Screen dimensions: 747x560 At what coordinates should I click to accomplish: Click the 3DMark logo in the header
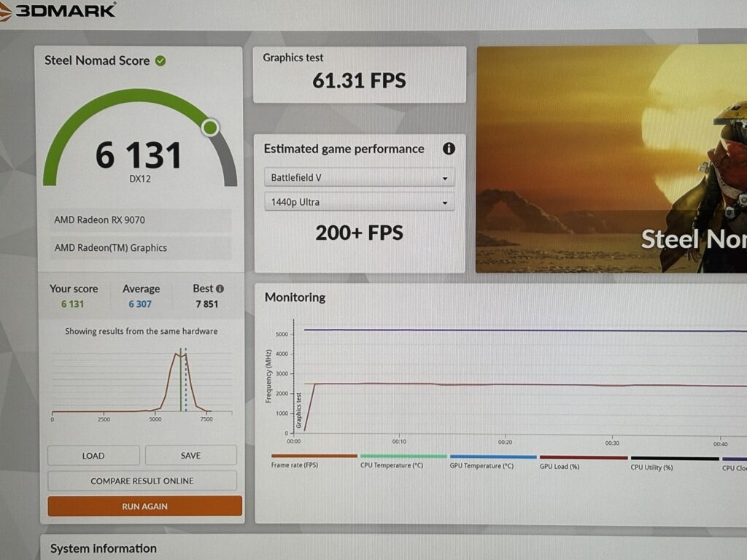tap(60, 10)
